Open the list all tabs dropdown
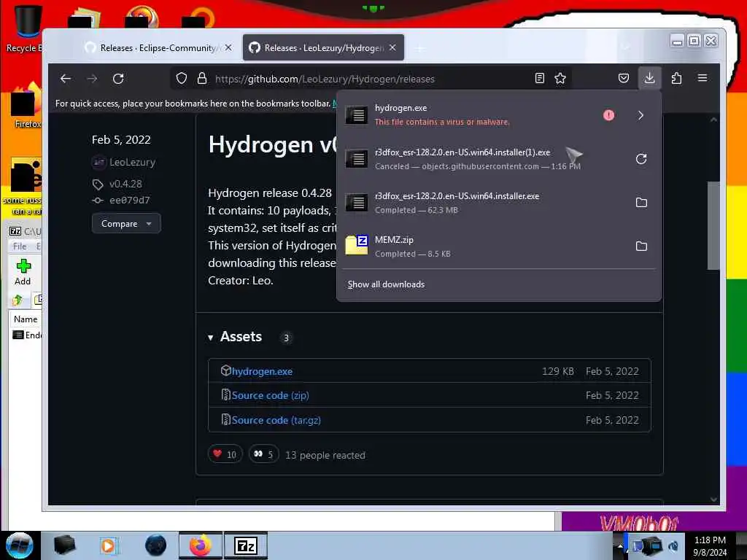The image size is (747, 560). pyautogui.click(x=625, y=47)
